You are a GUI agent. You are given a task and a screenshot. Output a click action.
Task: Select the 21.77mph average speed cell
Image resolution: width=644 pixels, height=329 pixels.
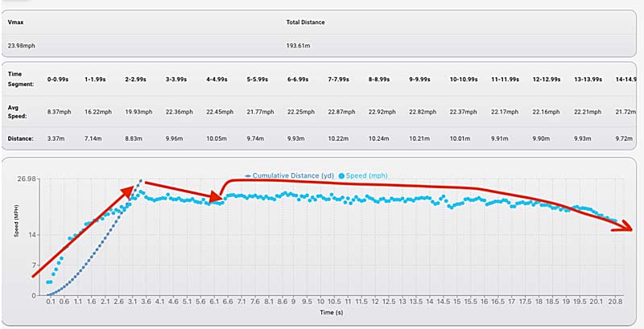pos(260,112)
